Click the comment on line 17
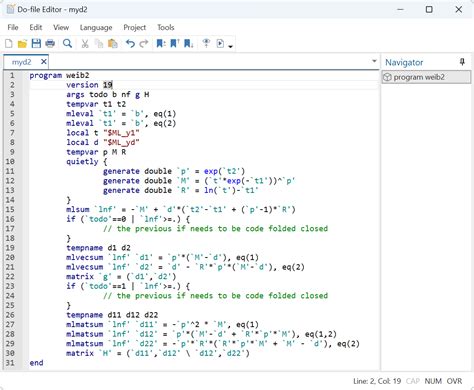474x390 pixels. point(215,228)
